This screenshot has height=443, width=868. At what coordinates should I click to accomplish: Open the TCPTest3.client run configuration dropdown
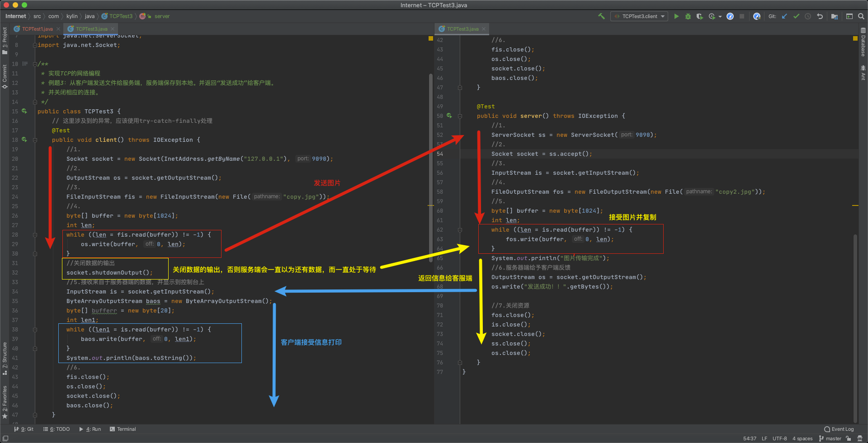[x=639, y=16]
